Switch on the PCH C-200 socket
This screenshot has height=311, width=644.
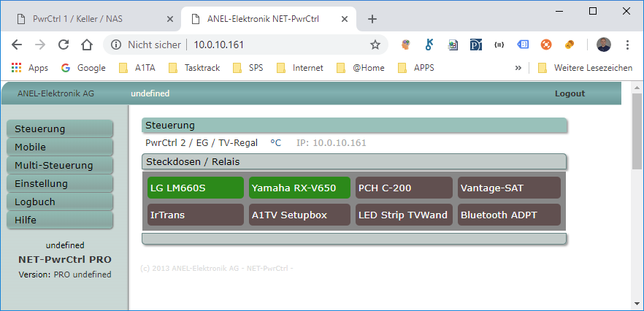click(x=404, y=188)
